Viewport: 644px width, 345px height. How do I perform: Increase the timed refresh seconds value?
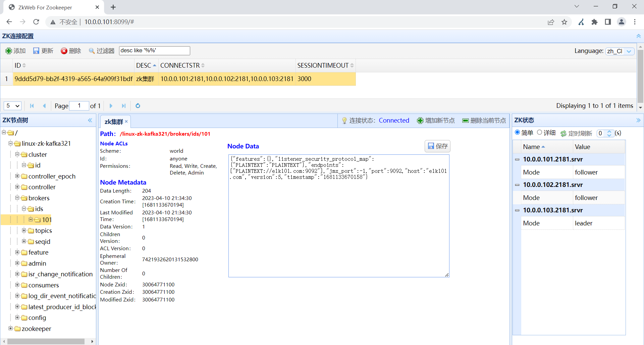tap(609, 132)
